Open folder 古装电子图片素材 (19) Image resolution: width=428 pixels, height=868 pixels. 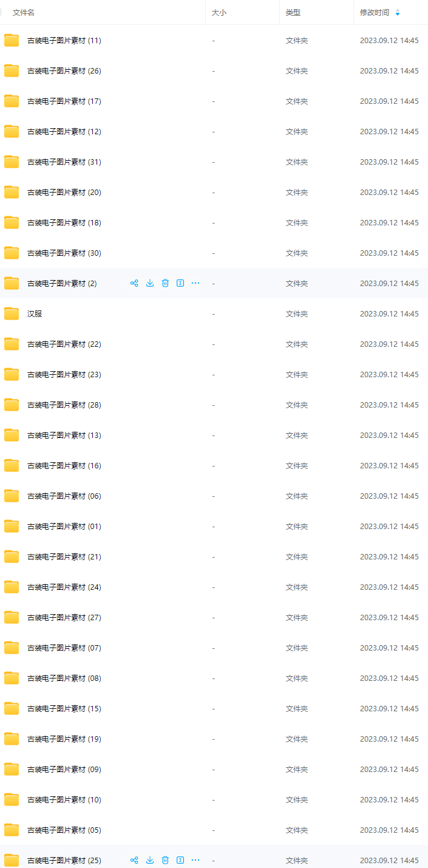[x=64, y=739]
